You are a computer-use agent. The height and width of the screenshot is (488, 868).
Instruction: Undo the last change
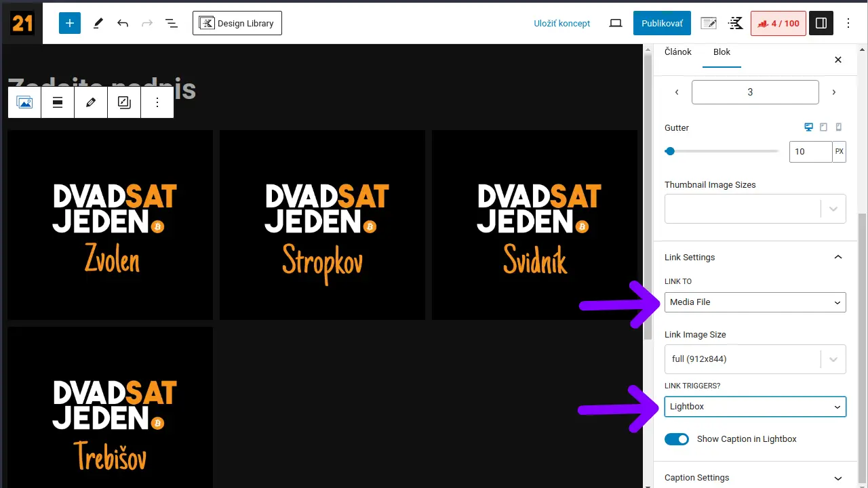[123, 23]
